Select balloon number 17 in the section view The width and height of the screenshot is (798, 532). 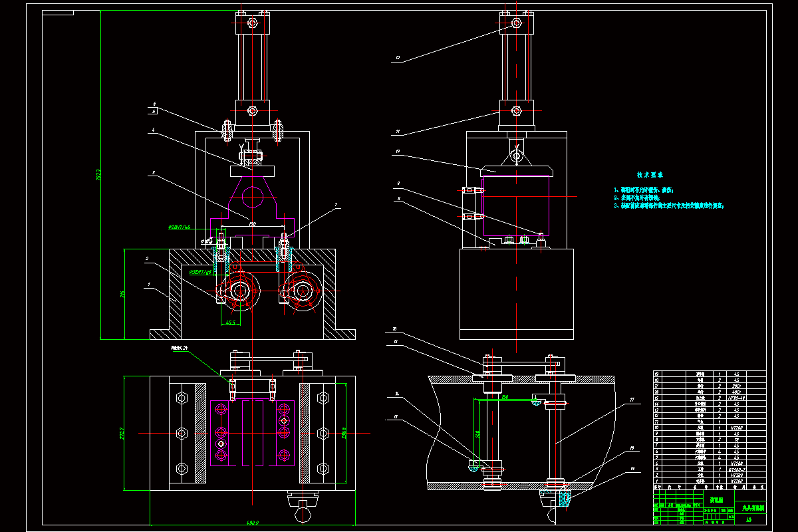pyautogui.click(x=632, y=400)
